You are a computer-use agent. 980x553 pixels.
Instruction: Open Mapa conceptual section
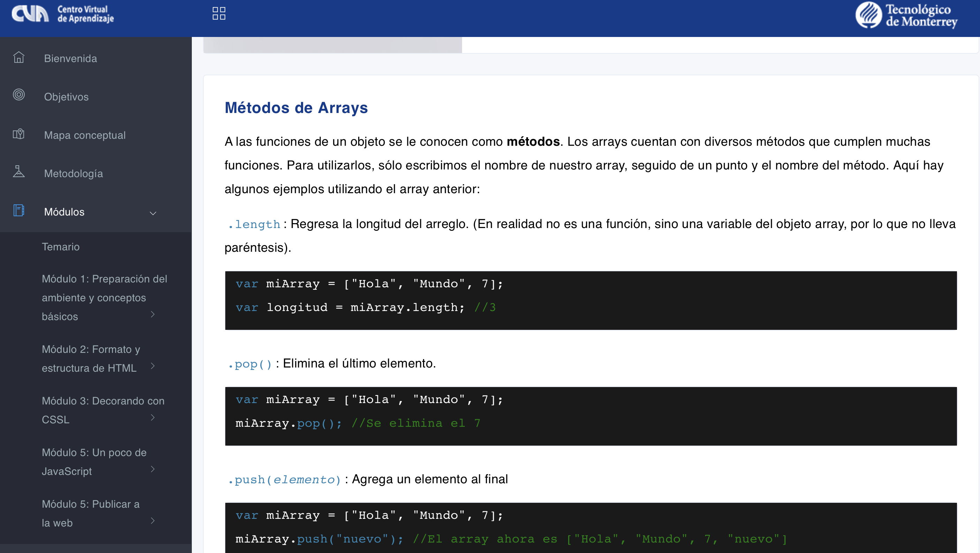(85, 135)
